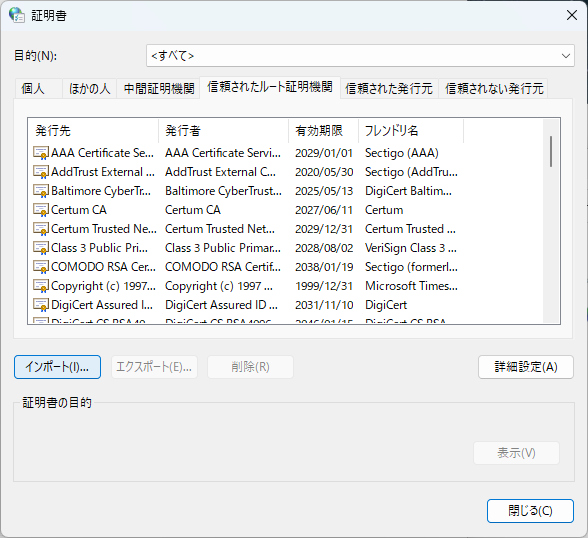The height and width of the screenshot is (538, 588).
Task: Select the Baltimore CyberTrust certificate icon
Action: (41, 191)
